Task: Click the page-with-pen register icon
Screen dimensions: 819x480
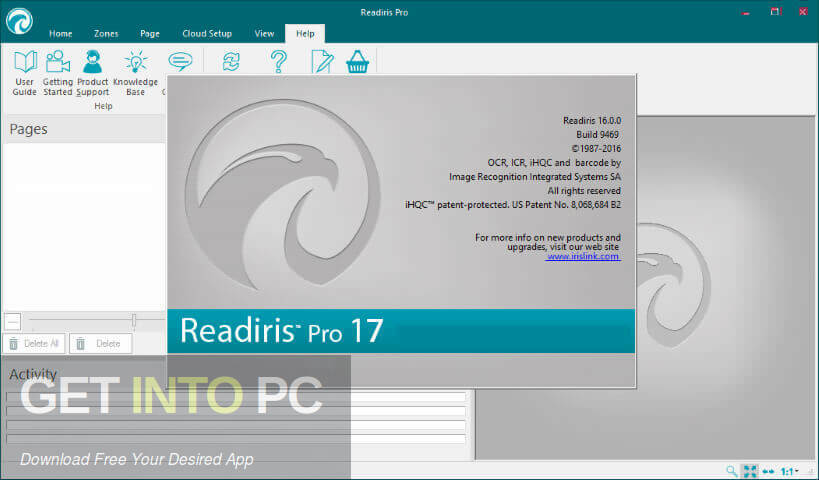Action: pyautogui.click(x=322, y=62)
